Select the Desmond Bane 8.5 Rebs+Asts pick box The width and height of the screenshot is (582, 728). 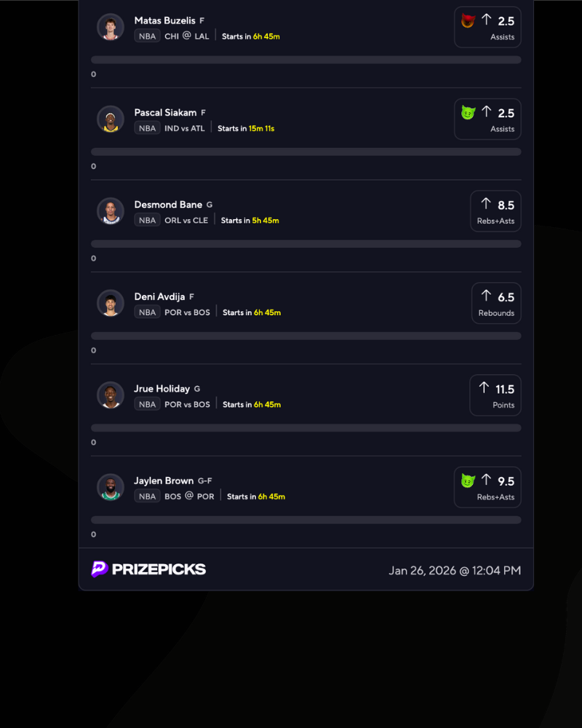pyautogui.click(x=495, y=211)
